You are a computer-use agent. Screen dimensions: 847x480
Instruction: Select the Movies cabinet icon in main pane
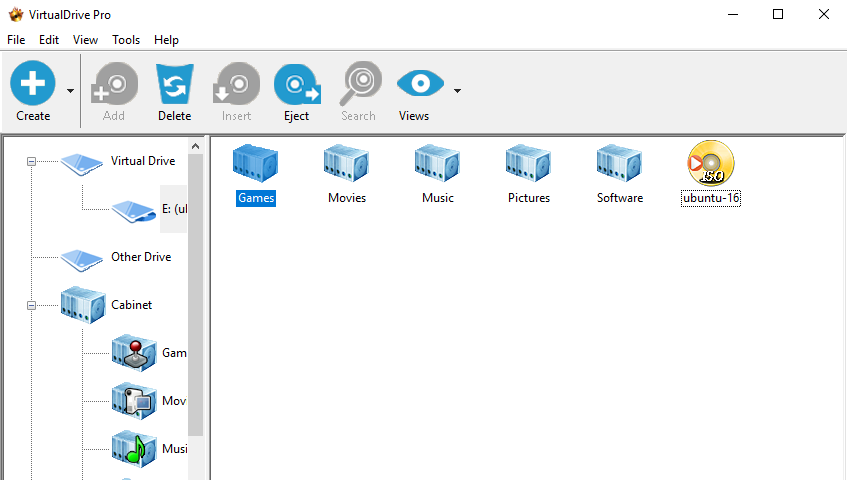(346, 163)
